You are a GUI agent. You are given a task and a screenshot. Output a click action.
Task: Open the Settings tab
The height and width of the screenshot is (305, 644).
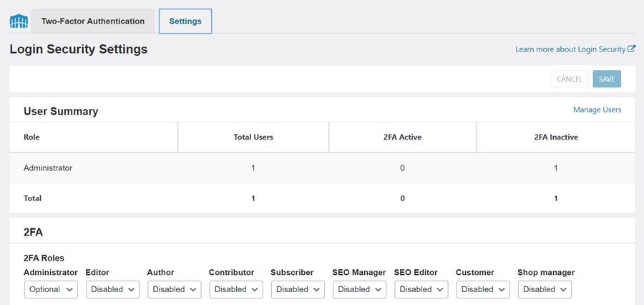(185, 21)
